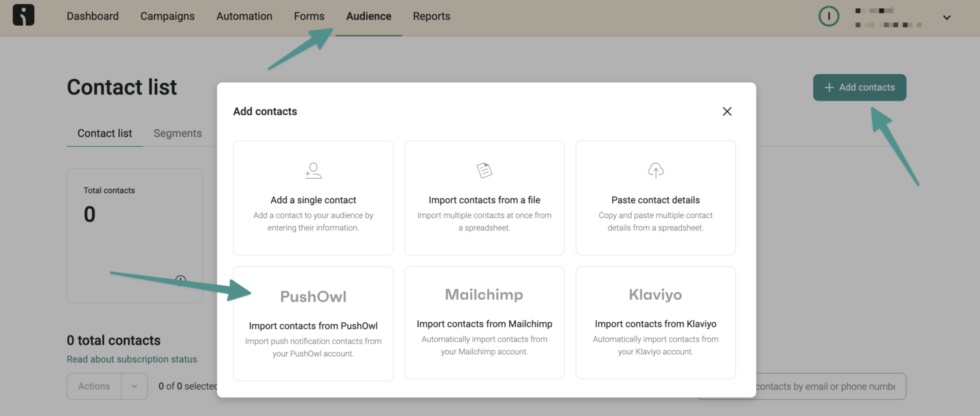Viewport: 980px width, 416px height.
Task: Choose Add a single contact card
Action: pos(313,198)
